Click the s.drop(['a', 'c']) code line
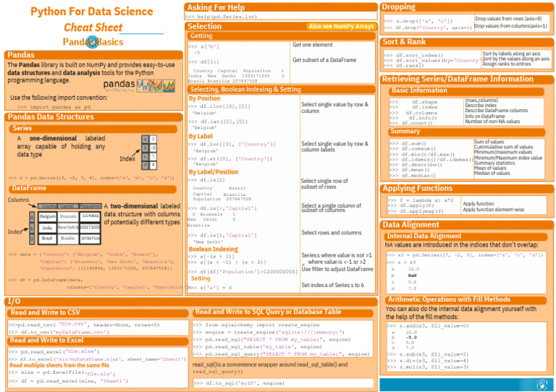 click(x=418, y=21)
